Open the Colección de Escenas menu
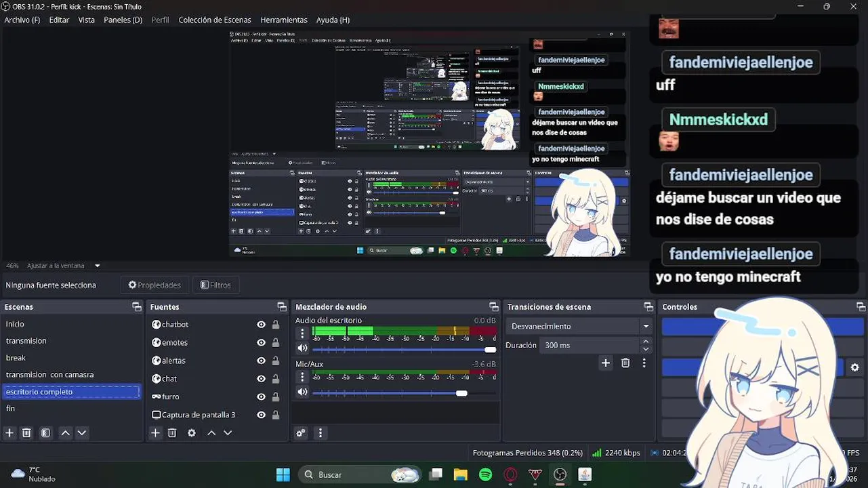 [215, 20]
